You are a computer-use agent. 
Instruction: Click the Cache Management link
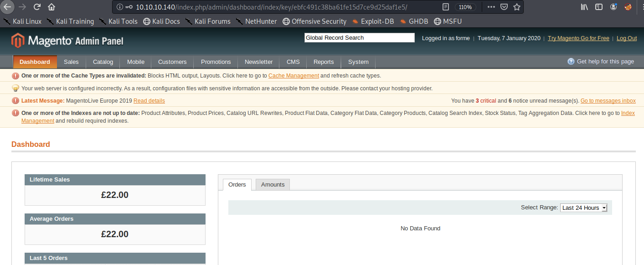click(294, 76)
